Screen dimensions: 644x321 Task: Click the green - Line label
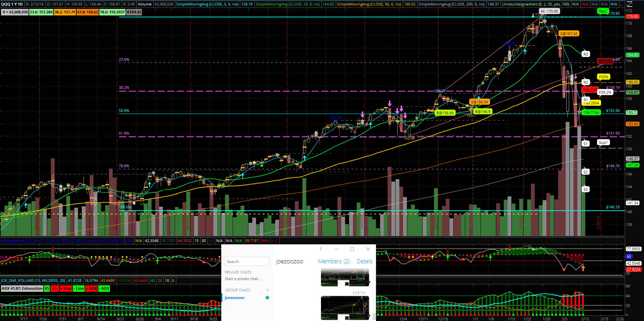pyautogui.click(x=79, y=288)
